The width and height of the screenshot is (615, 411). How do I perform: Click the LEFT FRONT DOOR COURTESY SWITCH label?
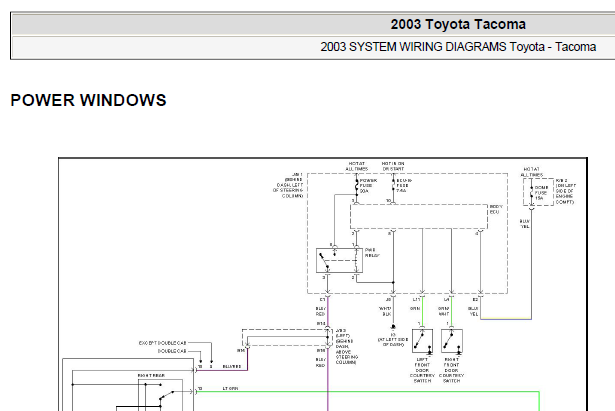422,370
